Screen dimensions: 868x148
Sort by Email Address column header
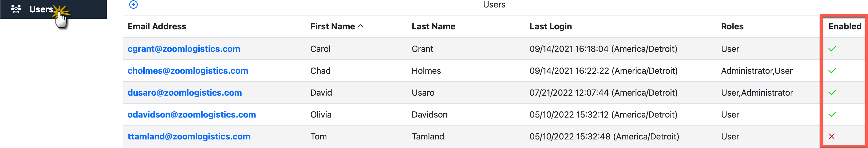click(157, 27)
